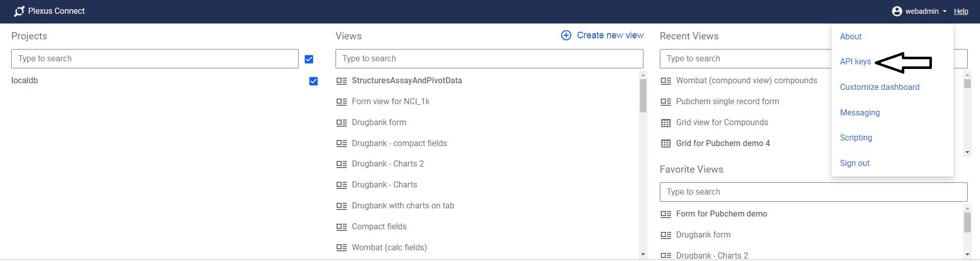
Task: Choose Sign out from the menu
Action: click(x=854, y=163)
